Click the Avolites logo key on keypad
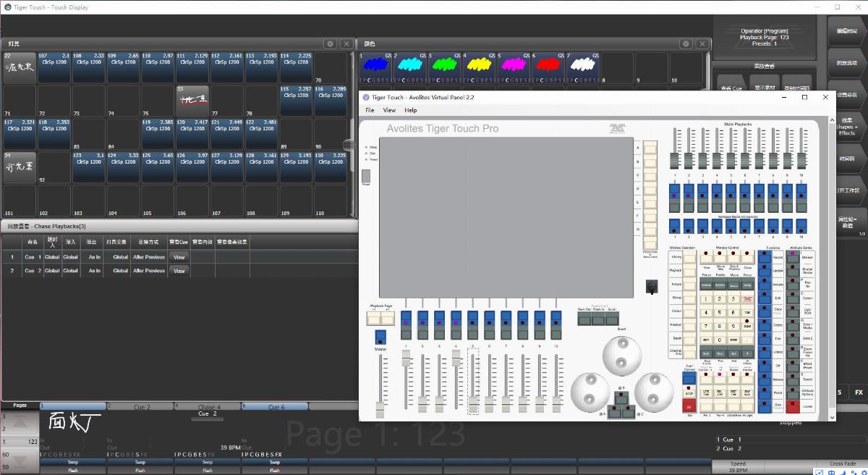The height and width of the screenshot is (475, 868). click(x=748, y=299)
